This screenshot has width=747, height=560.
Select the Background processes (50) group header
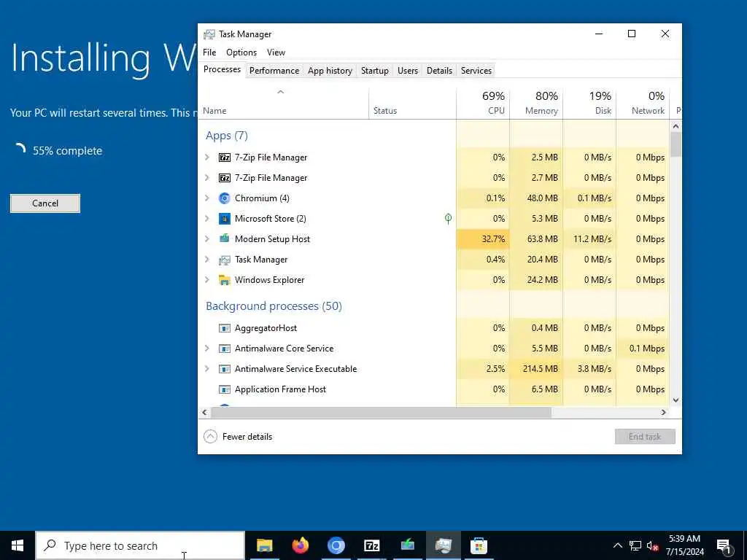(x=274, y=306)
